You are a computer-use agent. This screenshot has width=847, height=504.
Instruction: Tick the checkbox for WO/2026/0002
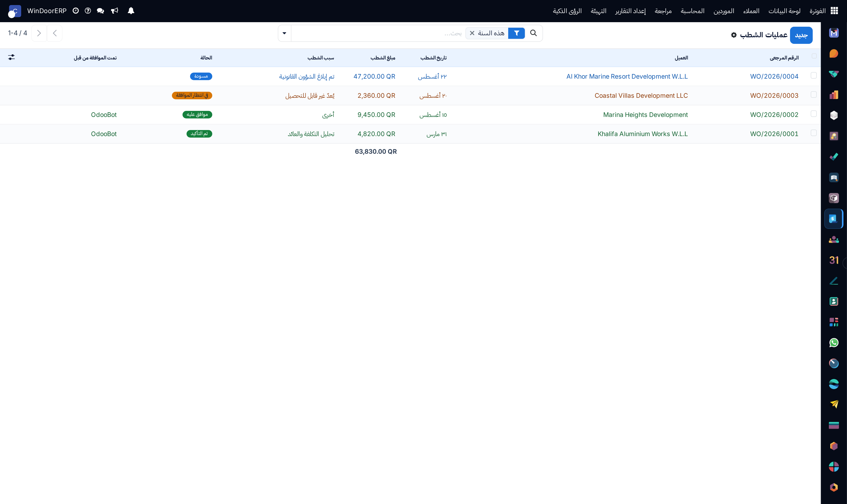pyautogui.click(x=813, y=114)
